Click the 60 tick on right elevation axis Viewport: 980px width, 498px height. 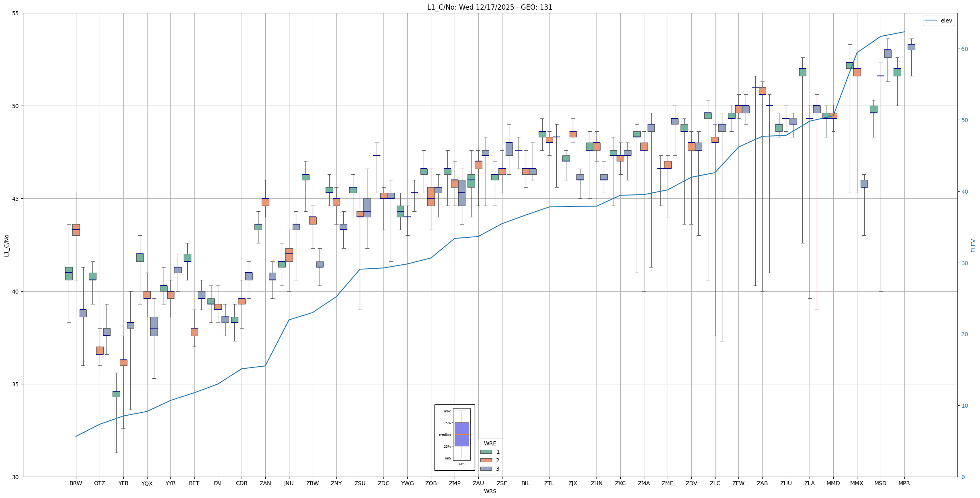[965, 49]
